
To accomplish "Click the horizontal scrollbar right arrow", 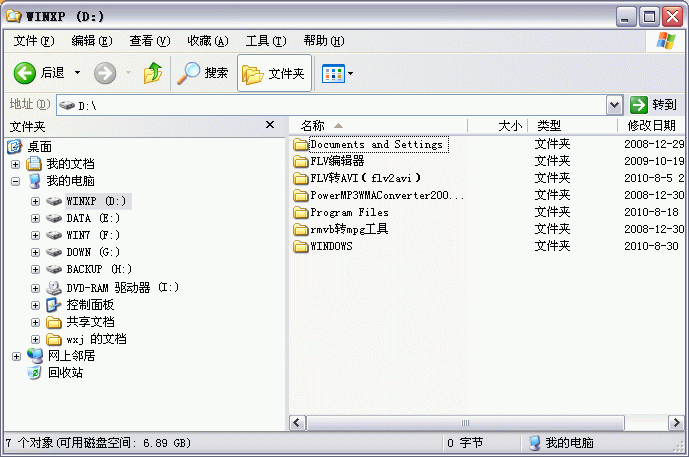I will (676, 423).
